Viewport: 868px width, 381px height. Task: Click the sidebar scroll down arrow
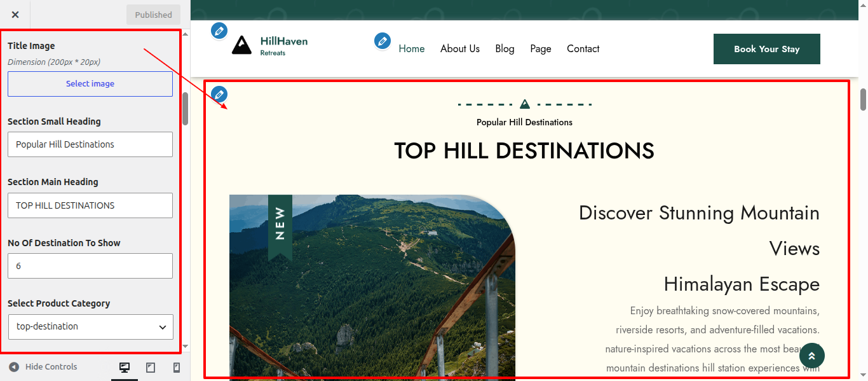(x=186, y=347)
